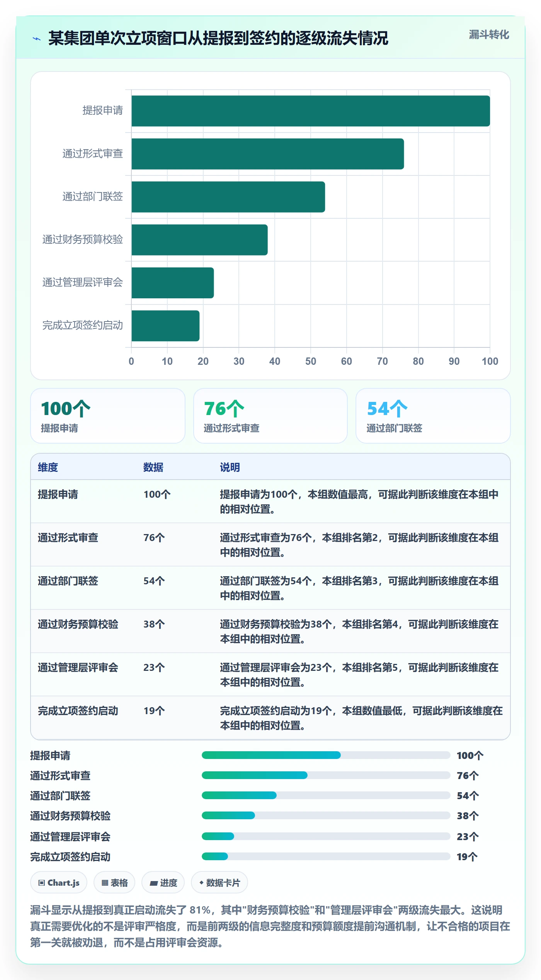Pick the 通过管理层评审会 bar in the chart

[x=173, y=282]
